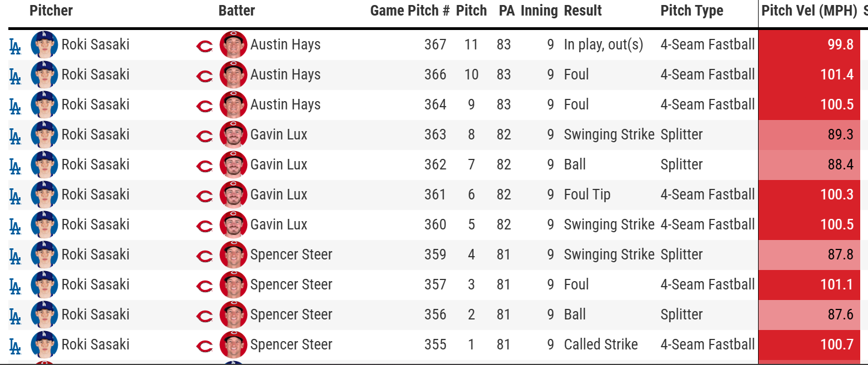Click the Foul Tip result cell

tap(587, 194)
